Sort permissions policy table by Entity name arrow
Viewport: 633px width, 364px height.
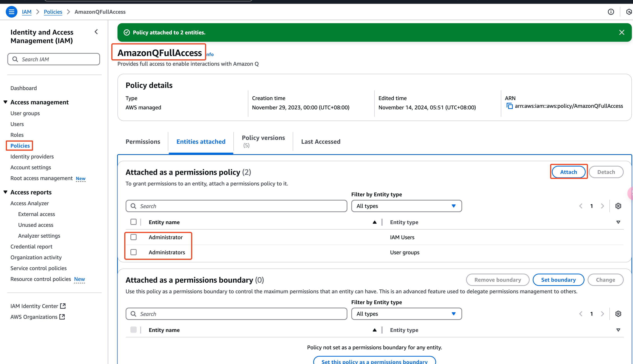pyautogui.click(x=374, y=222)
